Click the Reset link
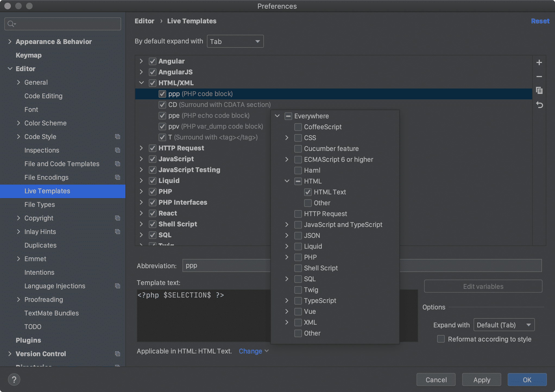Viewport: 555px width, 392px height. (x=540, y=21)
